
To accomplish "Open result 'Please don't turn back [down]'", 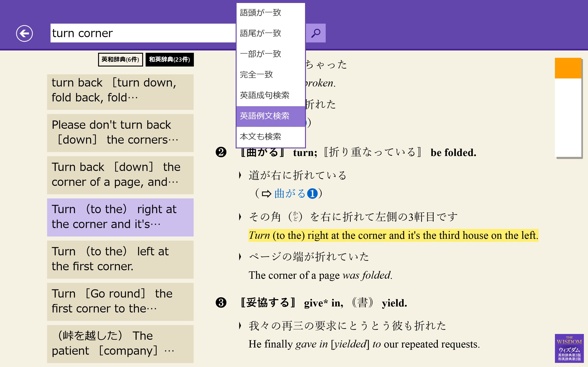I will point(120,133).
